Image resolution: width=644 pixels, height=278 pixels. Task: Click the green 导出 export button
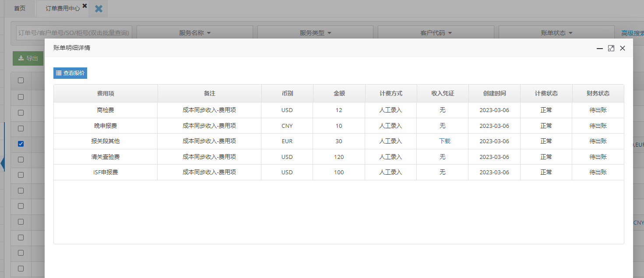(28, 58)
